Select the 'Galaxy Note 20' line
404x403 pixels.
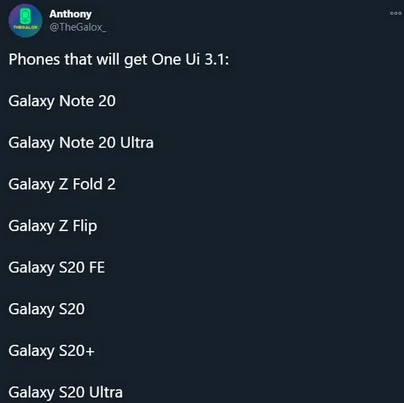(x=62, y=101)
